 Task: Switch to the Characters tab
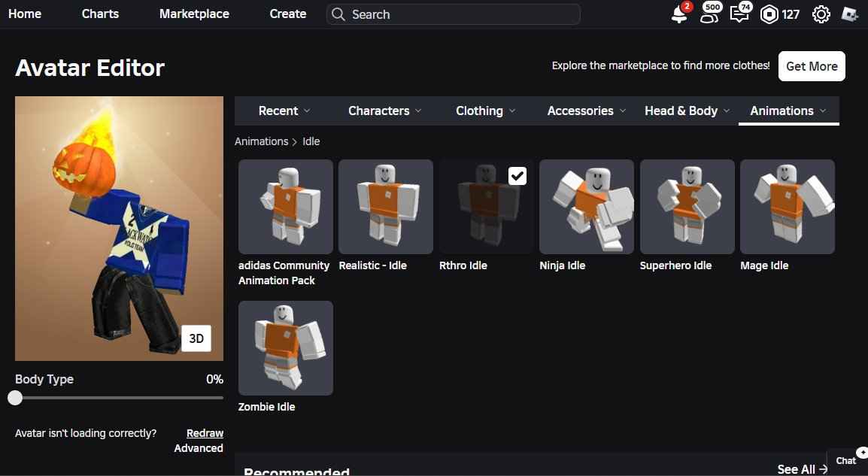pos(384,111)
